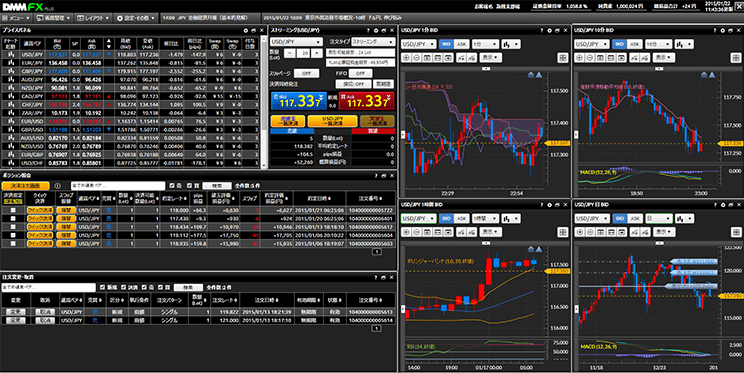The width and height of the screenshot is (744, 373).
Task: Click grid layout icon in 1-hour chart panel
Action: pos(562,233)
